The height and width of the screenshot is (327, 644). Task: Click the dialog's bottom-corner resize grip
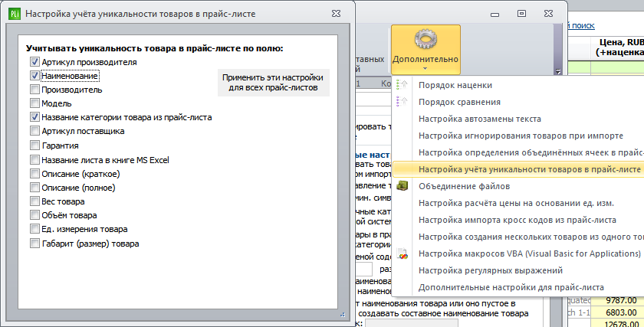[x=343, y=315]
